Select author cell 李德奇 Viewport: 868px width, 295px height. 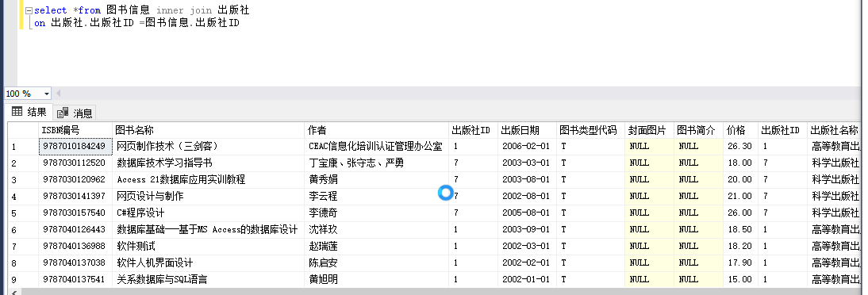pos(376,213)
